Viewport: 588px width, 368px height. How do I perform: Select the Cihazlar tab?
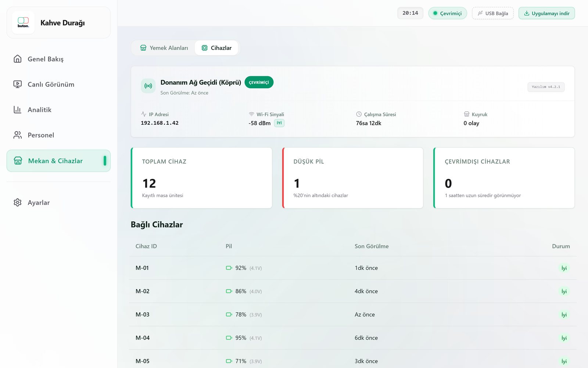pos(216,48)
